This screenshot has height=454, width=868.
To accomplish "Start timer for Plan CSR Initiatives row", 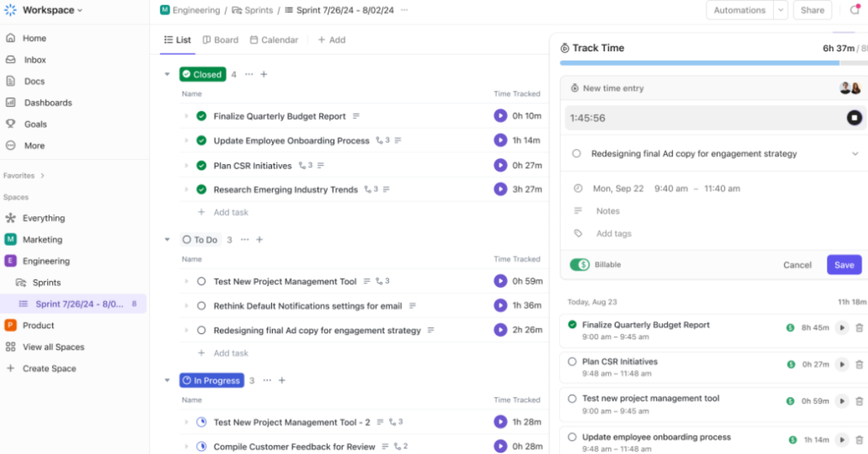I will pyautogui.click(x=500, y=165).
